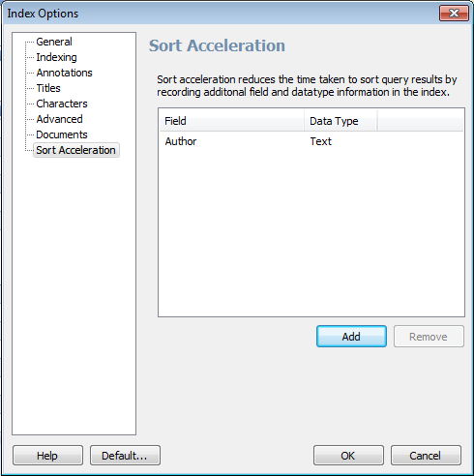The width and height of the screenshot is (474, 476).
Task: Click the empty area of the field list
Action: [x=311, y=232]
